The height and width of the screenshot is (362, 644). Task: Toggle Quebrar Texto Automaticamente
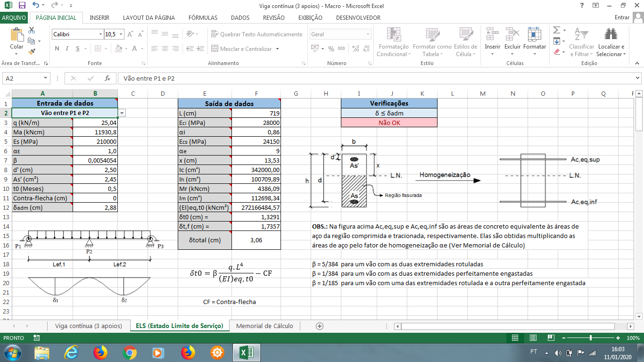pos(256,34)
